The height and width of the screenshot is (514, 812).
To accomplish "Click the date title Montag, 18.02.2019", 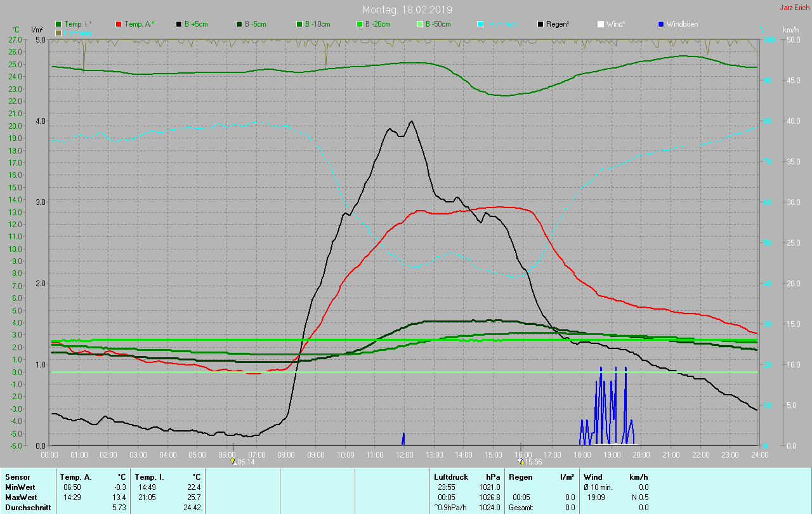I will pos(407,10).
